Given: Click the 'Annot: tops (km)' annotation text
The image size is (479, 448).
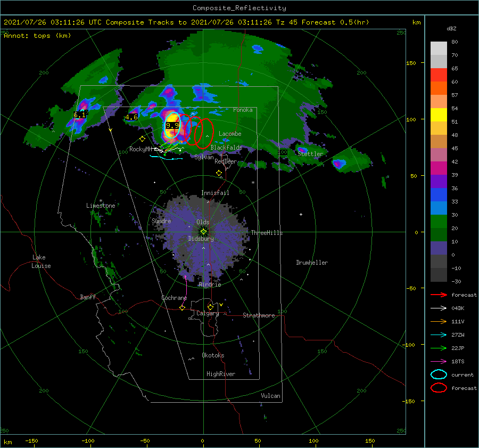Looking at the screenshot, I should pos(37,36).
